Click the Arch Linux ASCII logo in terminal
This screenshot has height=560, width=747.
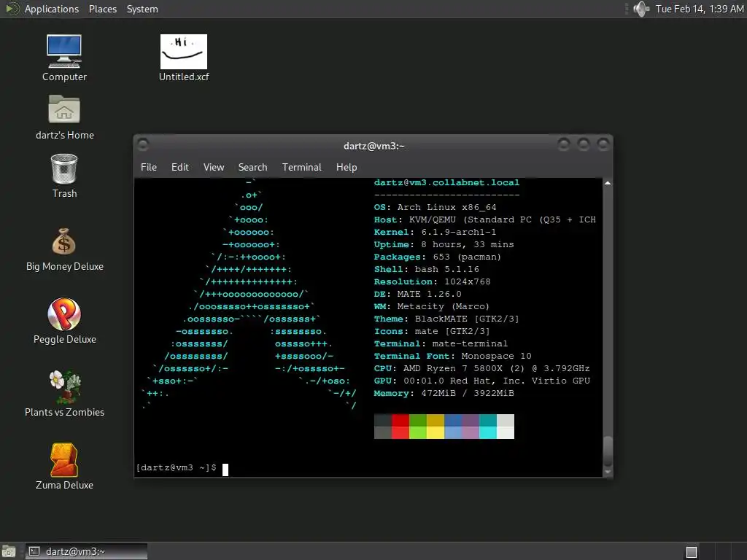(x=249, y=294)
